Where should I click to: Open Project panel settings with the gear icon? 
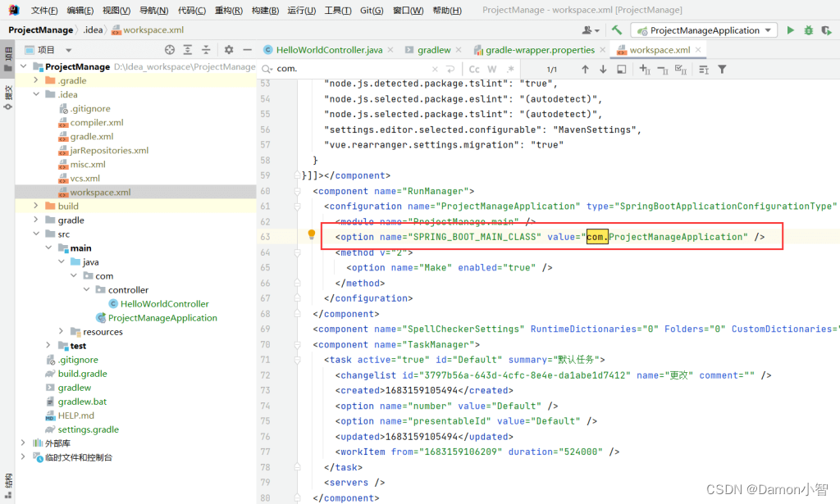228,50
